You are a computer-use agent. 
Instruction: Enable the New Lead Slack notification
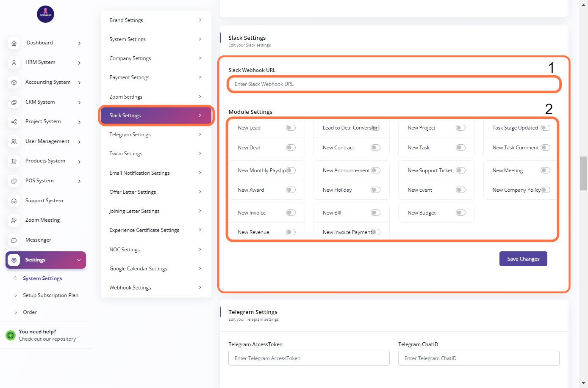pyautogui.click(x=291, y=128)
